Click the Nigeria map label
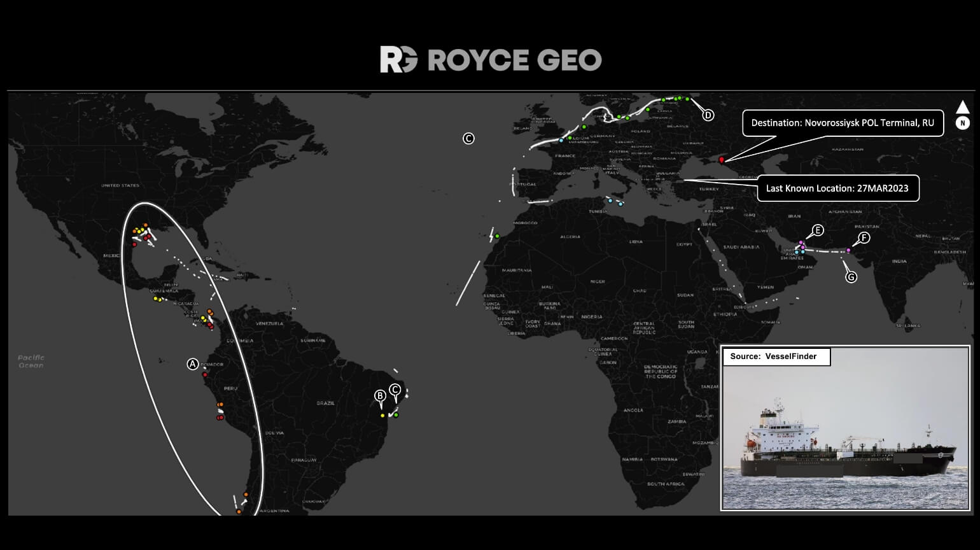 click(591, 316)
